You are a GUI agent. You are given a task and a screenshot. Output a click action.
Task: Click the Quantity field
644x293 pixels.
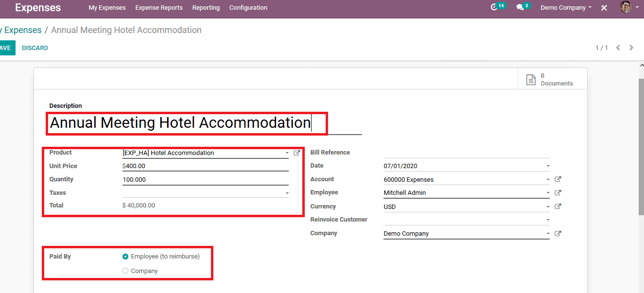[x=206, y=179]
